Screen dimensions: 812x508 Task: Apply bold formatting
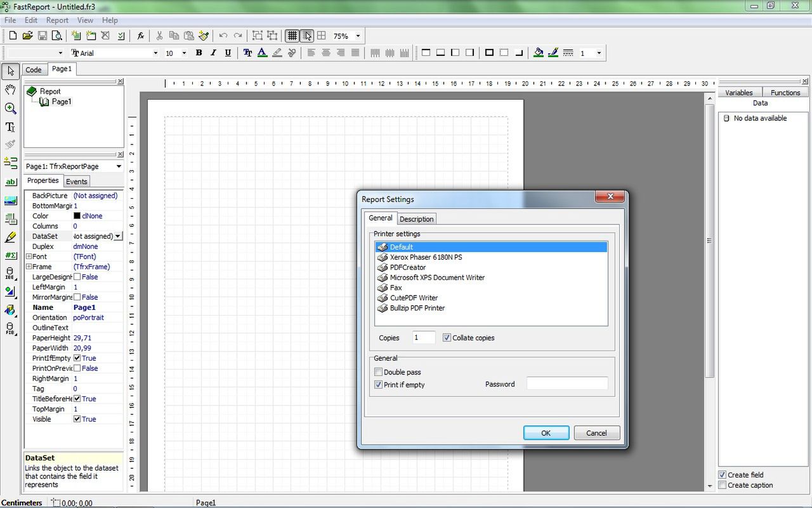[x=199, y=53]
